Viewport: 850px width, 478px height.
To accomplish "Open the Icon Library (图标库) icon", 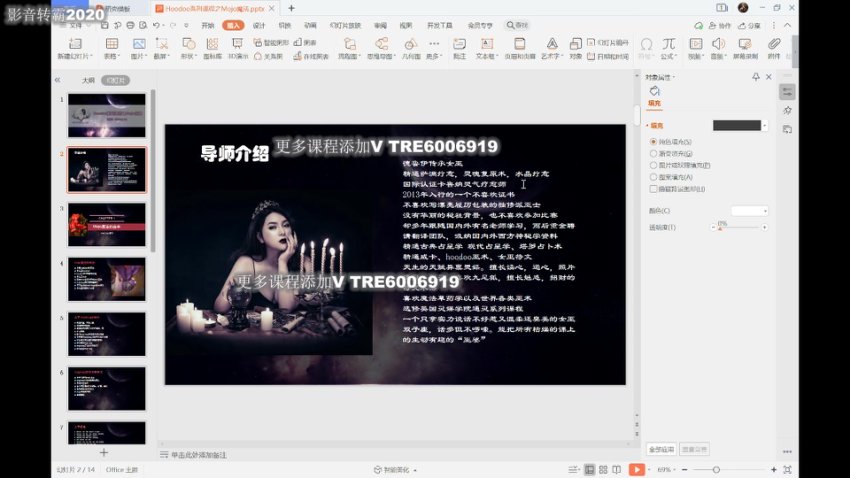I will click(212, 44).
